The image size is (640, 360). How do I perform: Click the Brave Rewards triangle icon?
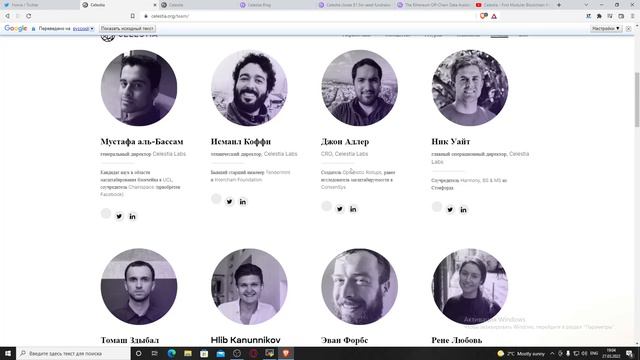pos(494,16)
